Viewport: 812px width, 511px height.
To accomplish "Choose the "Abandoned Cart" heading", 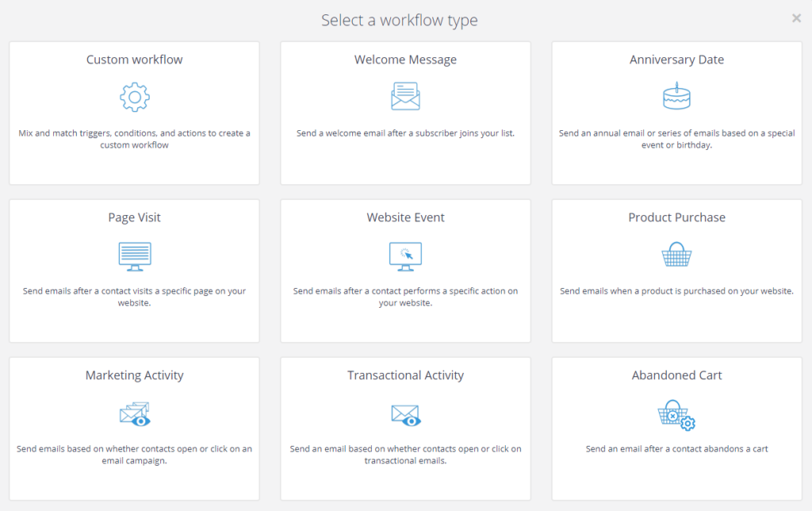I will (x=677, y=375).
